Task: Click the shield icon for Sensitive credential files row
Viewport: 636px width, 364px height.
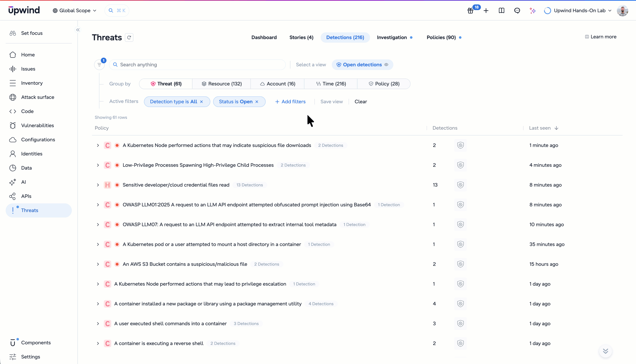Action: click(x=461, y=185)
